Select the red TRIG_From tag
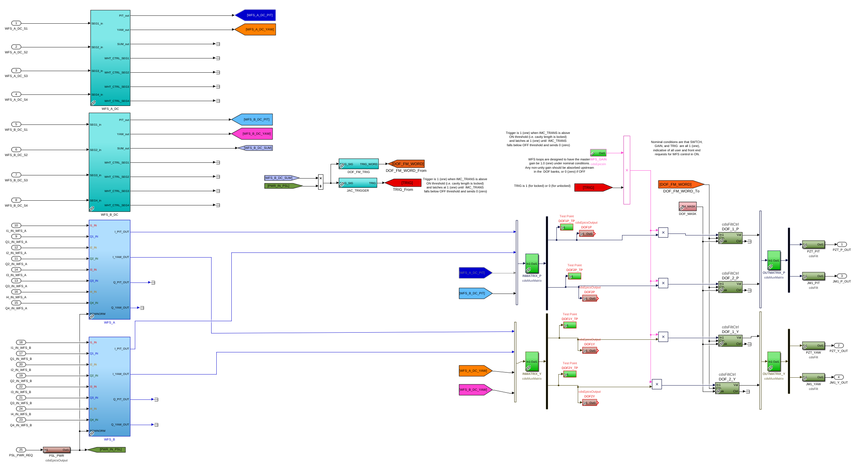Viewport: 868px width, 465px height. (x=403, y=183)
